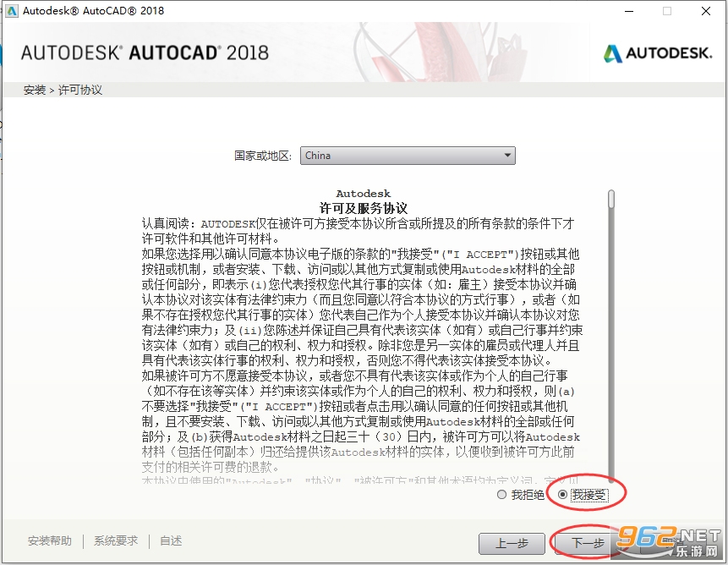Click the 许可及服务协议 agreement heading

[x=364, y=208]
